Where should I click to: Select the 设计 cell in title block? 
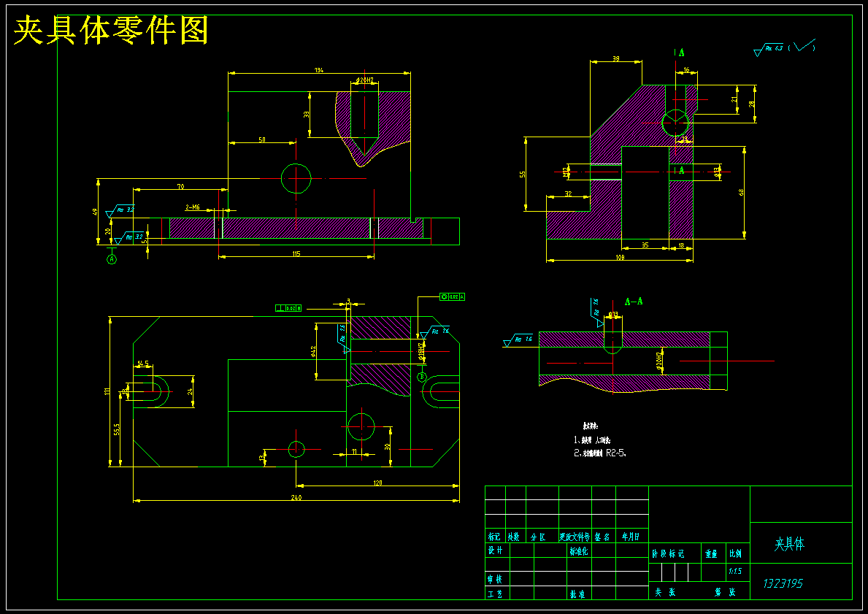[x=497, y=550]
